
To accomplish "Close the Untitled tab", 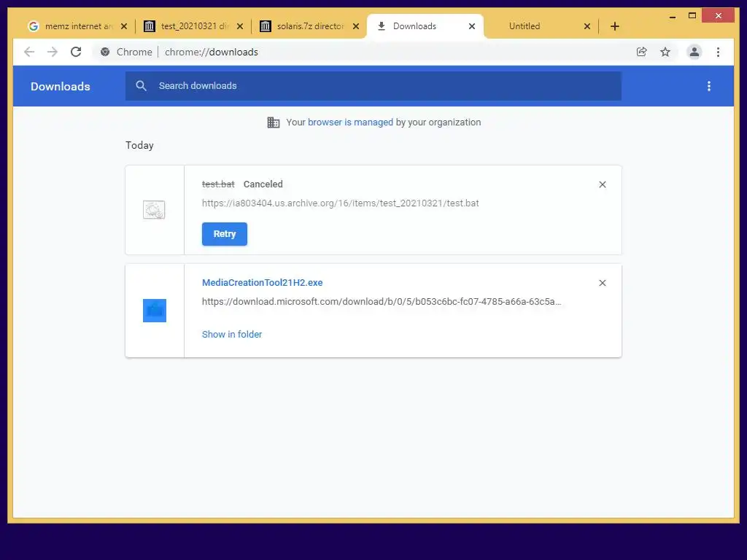I will (x=587, y=26).
